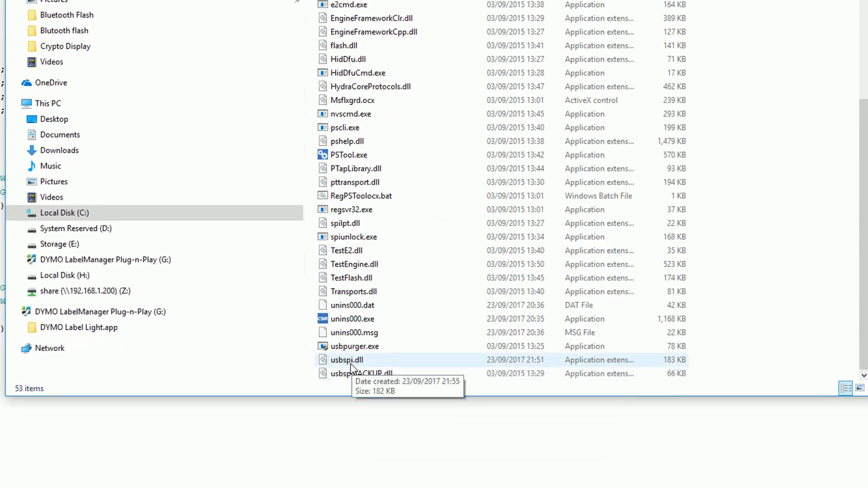Image resolution: width=868 pixels, height=488 pixels.
Task: Open spiunlock.exe
Action: pos(354,236)
